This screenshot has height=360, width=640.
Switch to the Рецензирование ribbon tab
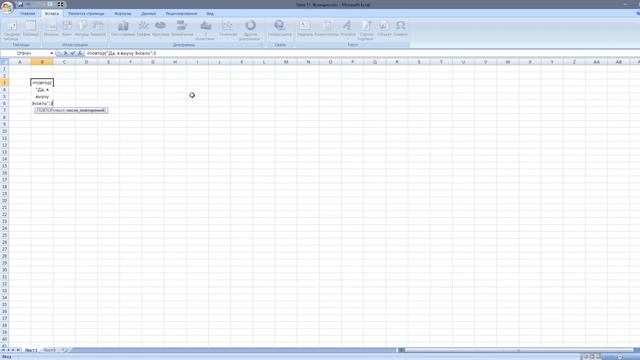(181, 13)
